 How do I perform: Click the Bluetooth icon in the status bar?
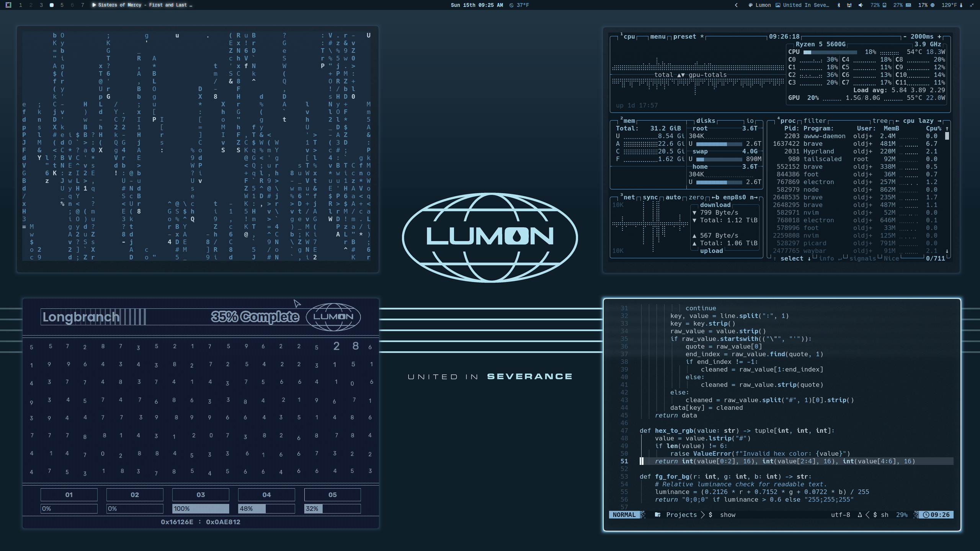point(839,5)
